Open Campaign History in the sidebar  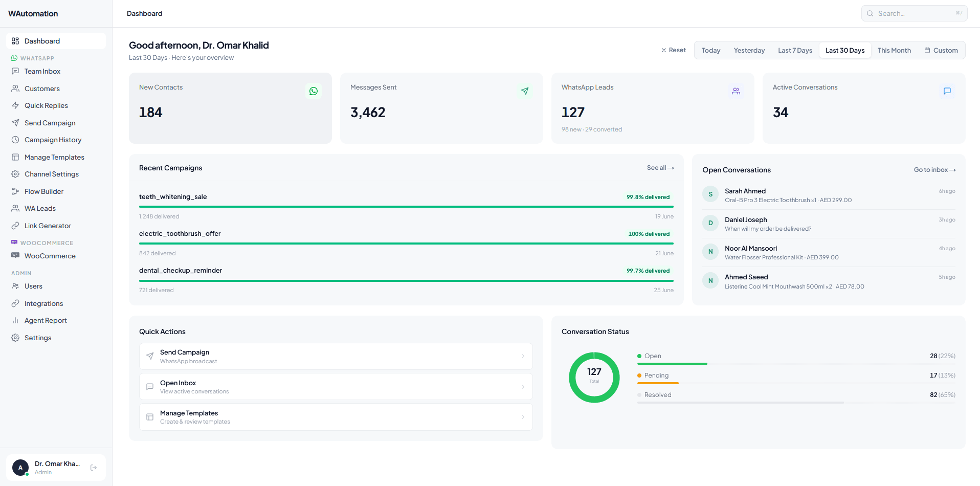coord(56,140)
